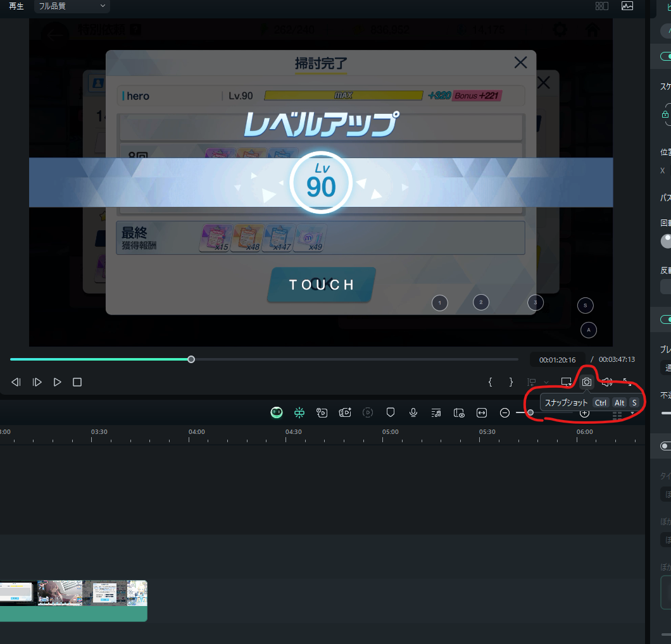The image size is (671, 644).
Task: Open the 再生 menu
Action: [16, 7]
